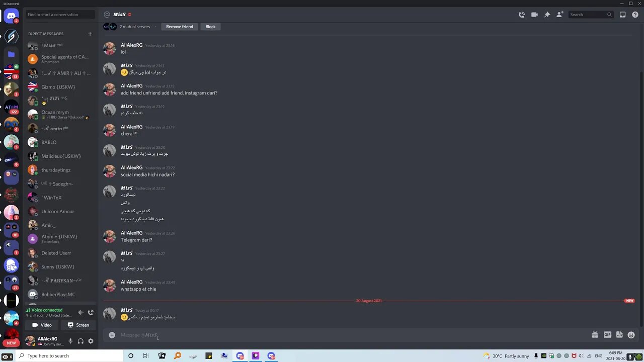Image resolution: width=644 pixels, height=362 pixels.
Task: Mute the microphone
Action: pyautogui.click(x=70, y=341)
